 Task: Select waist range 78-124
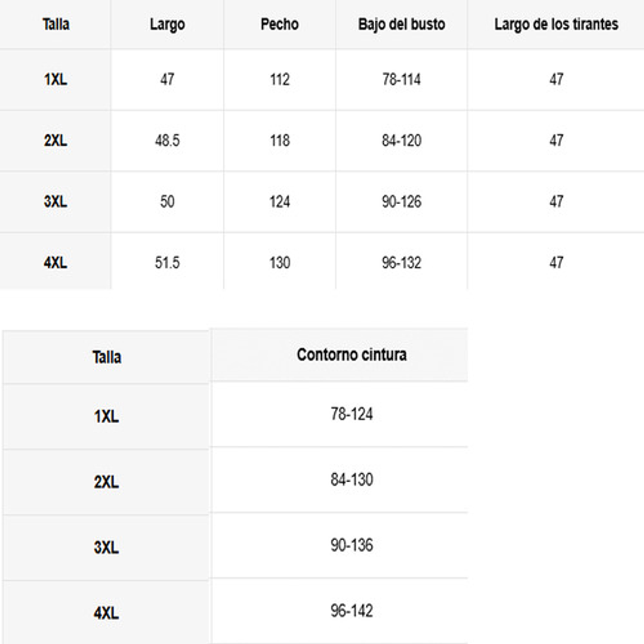click(352, 414)
